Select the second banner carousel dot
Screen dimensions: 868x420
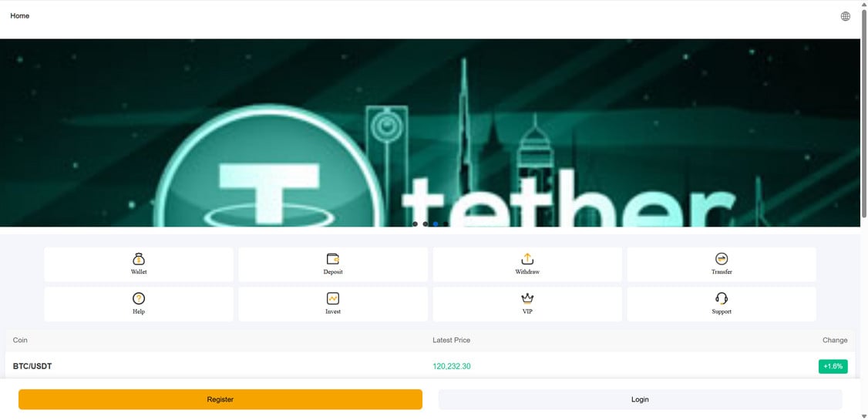pyautogui.click(x=426, y=224)
